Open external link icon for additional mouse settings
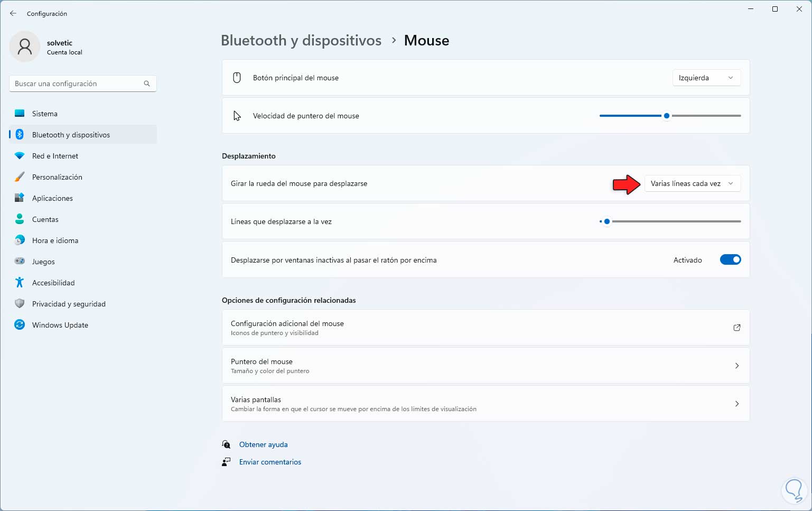This screenshot has width=812, height=511. [x=736, y=328]
